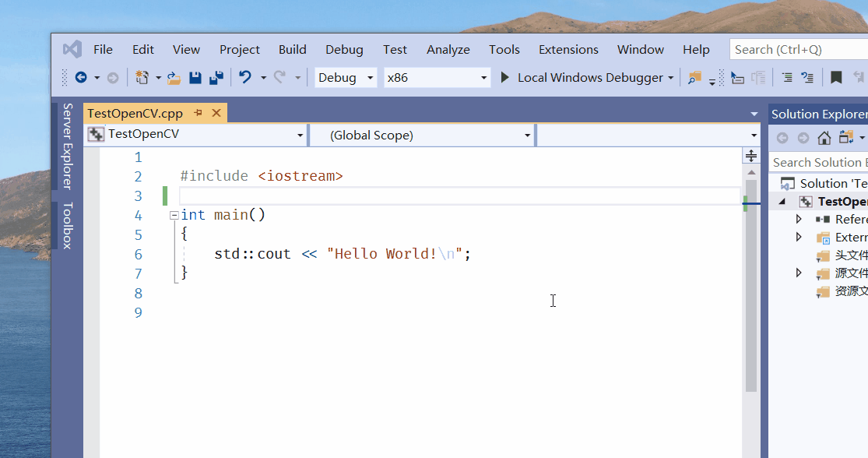Open the x86 platform dropdown
Image resolution: width=868 pixels, height=458 pixels.
coord(437,78)
